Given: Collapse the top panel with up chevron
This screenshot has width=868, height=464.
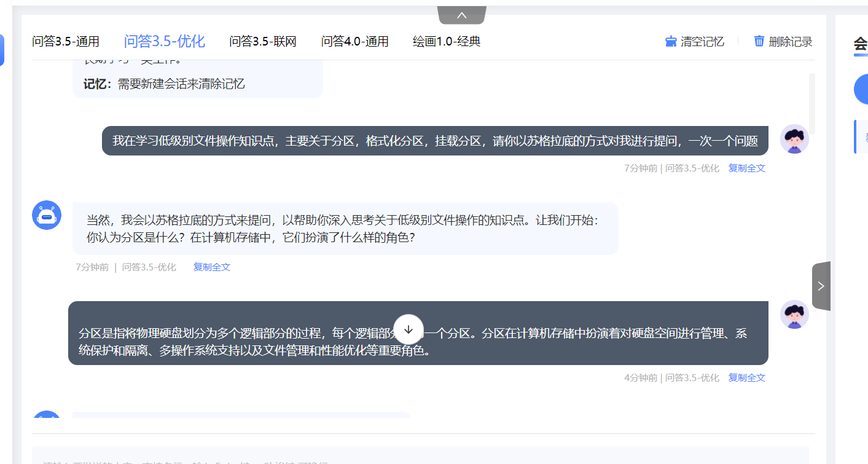Looking at the screenshot, I should [x=462, y=15].
